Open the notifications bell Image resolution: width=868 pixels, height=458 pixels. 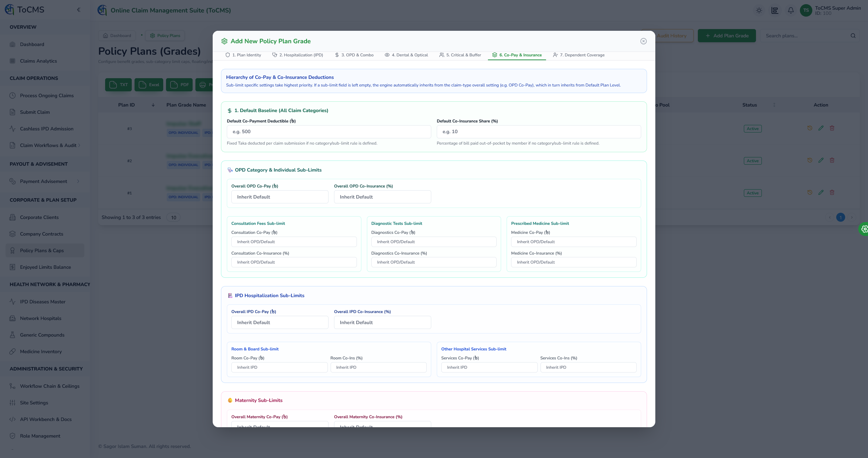(791, 10)
